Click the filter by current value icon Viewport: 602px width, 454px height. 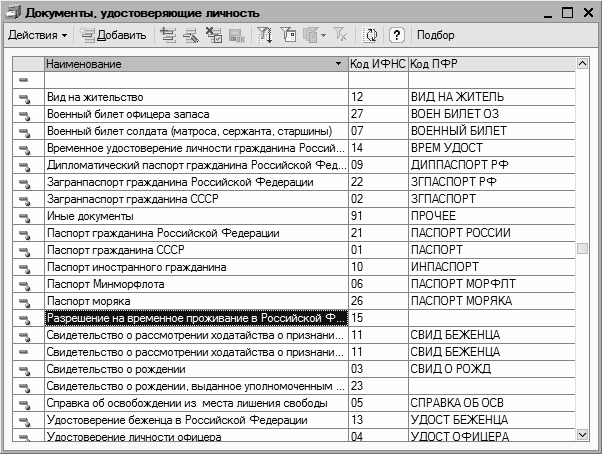pos(288,35)
